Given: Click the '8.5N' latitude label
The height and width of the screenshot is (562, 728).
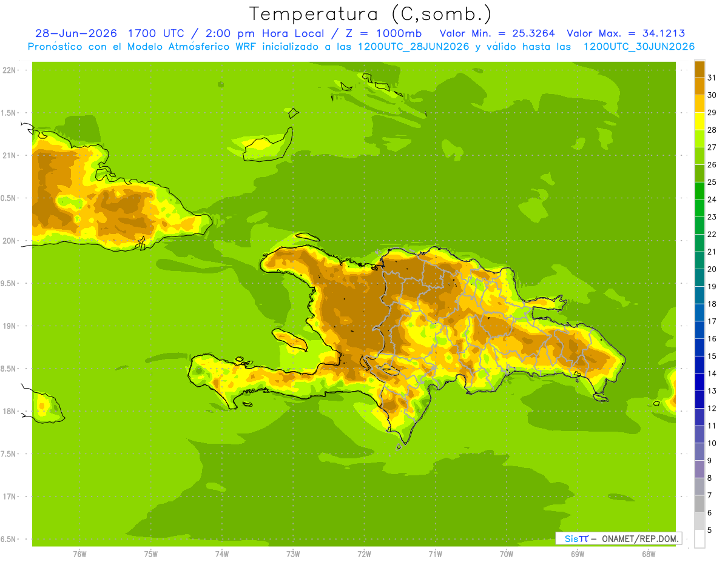Looking at the screenshot, I should pos(8,369).
